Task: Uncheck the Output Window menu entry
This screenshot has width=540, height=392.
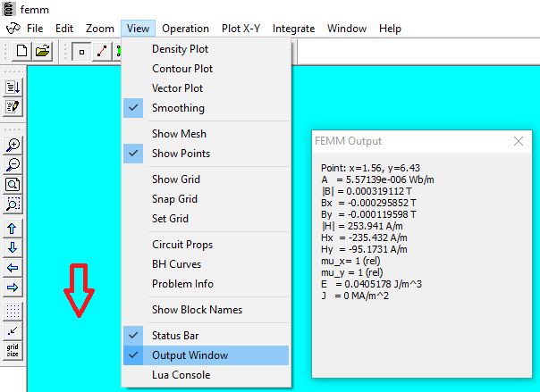Action: tap(190, 355)
